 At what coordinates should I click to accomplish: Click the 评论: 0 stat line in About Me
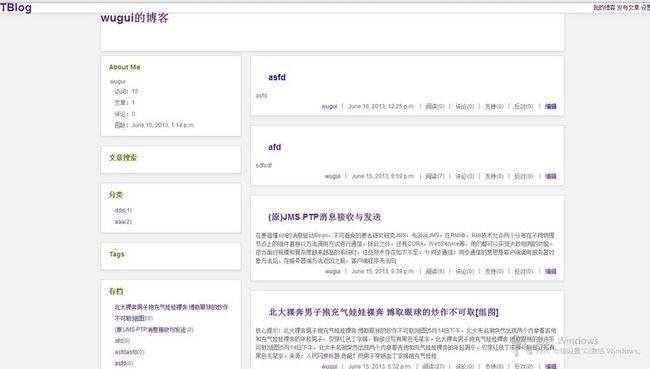point(124,114)
